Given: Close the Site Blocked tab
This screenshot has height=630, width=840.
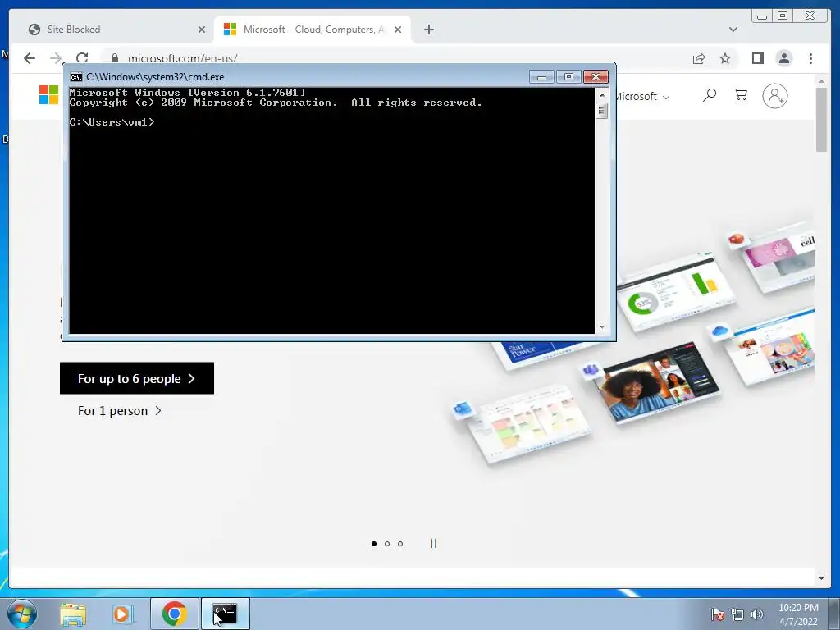Looking at the screenshot, I should [x=202, y=30].
